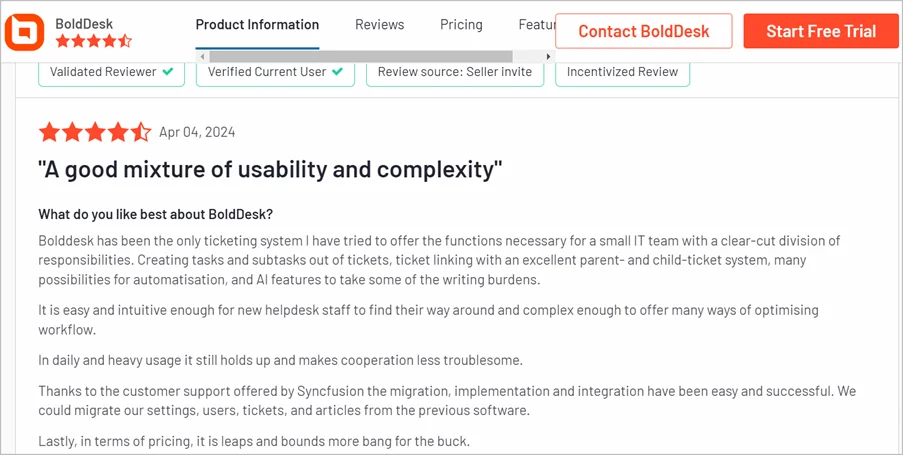Click the BoldDesk orange logo icon
This screenshot has width=903, height=455.
tap(25, 32)
